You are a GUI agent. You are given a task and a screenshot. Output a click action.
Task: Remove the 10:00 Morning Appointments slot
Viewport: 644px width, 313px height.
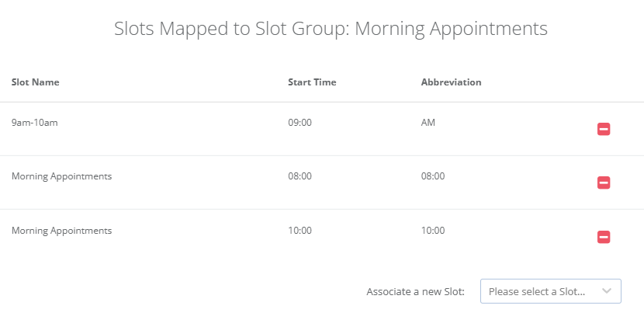tap(604, 237)
